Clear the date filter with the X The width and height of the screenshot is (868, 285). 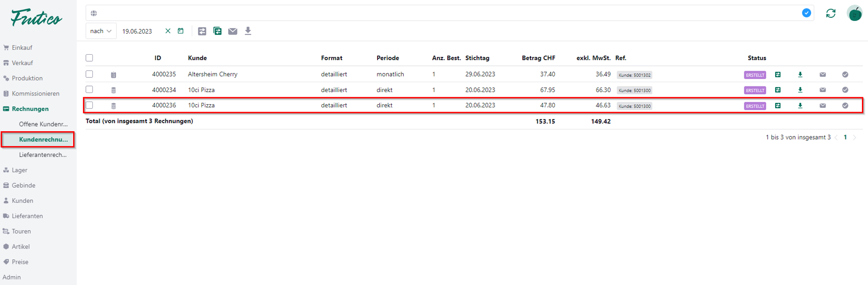168,31
